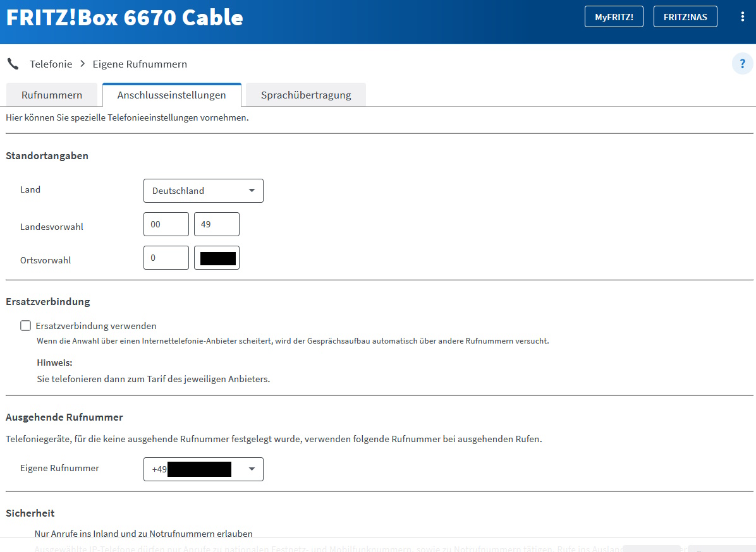The width and height of the screenshot is (756, 552).
Task: Click the FRITZ!Box 6670 Cable title
Action: pos(125,18)
